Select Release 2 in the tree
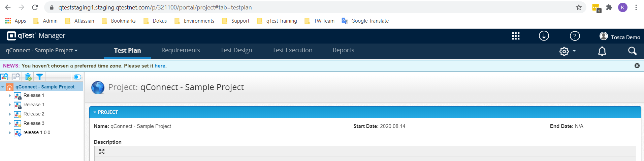The width and height of the screenshot is (644, 161). click(34, 114)
